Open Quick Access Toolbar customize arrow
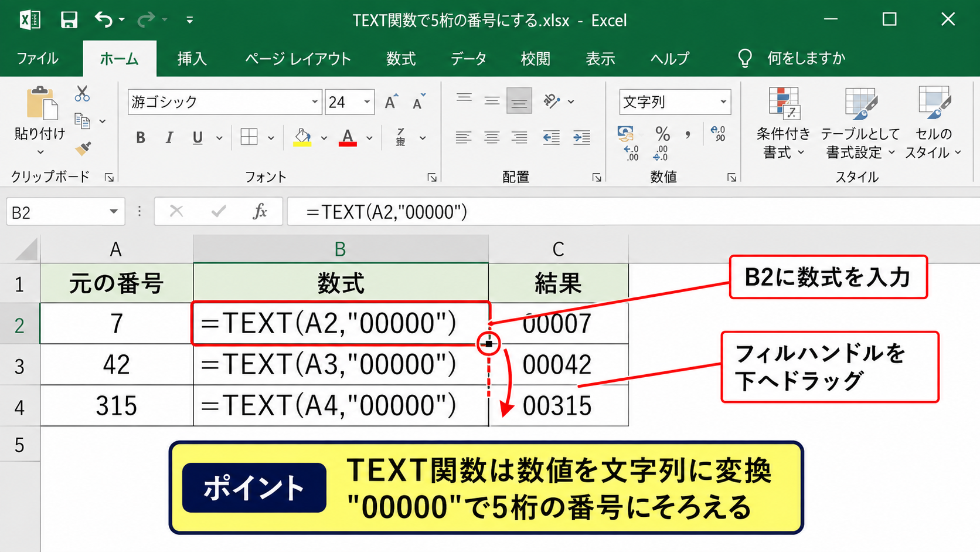 pos(189,20)
